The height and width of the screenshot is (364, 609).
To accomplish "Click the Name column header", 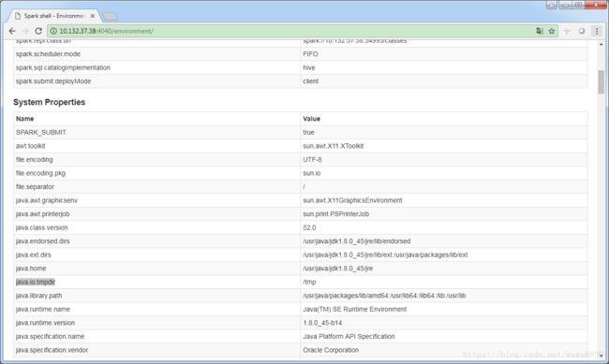I will tap(25, 119).
